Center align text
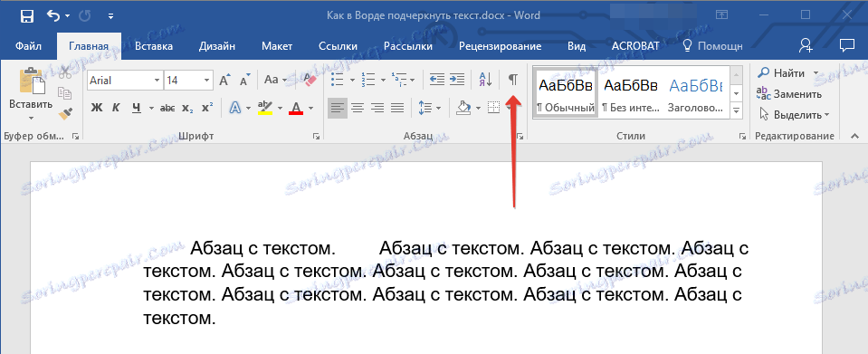Image resolution: width=868 pixels, height=354 pixels. pyautogui.click(x=357, y=108)
